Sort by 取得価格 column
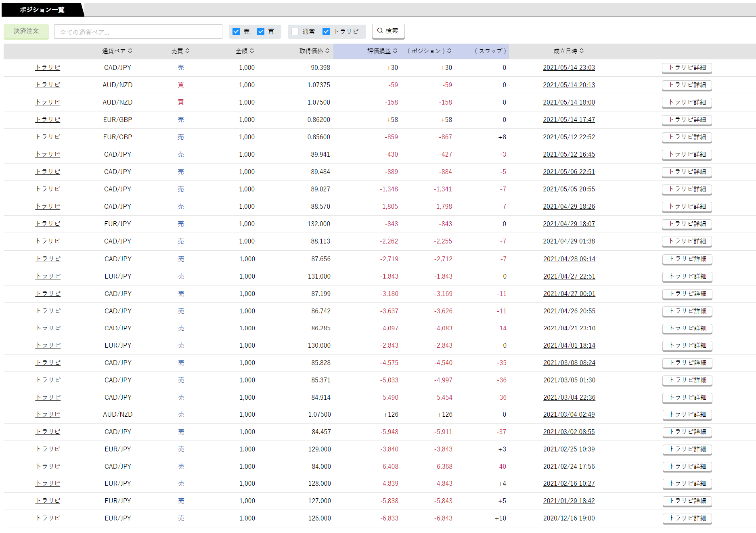 click(314, 51)
